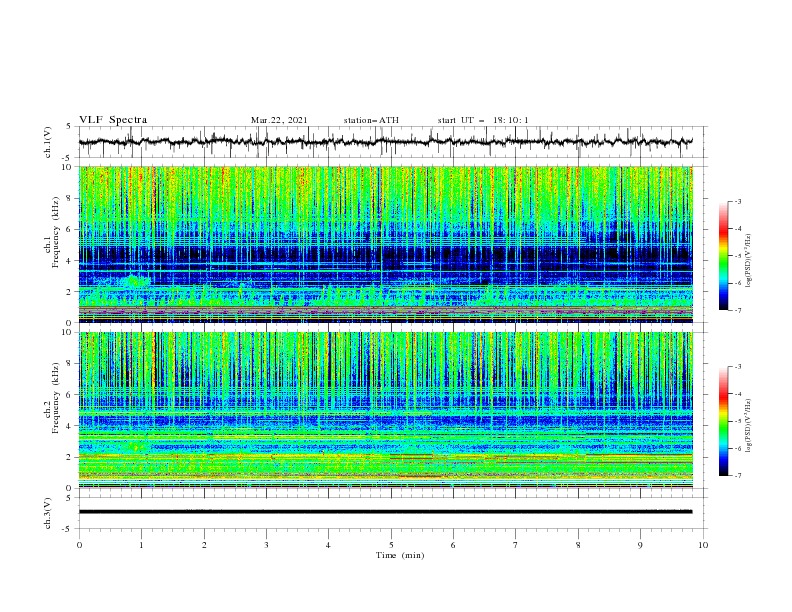Screen dimensions: 792x612
Task: Click the time-axis tick label "10"
Action: (x=703, y=545)
